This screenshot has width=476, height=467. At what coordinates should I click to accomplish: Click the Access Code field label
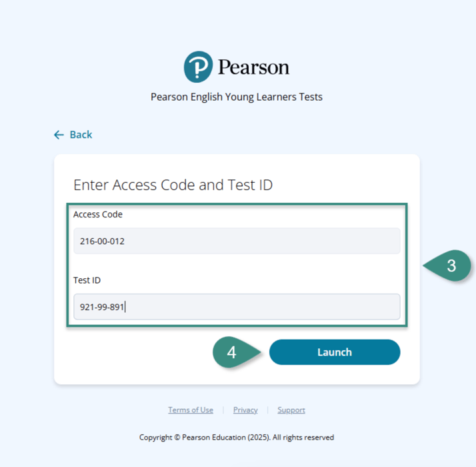pyautogui.click(x=98, y=214)
